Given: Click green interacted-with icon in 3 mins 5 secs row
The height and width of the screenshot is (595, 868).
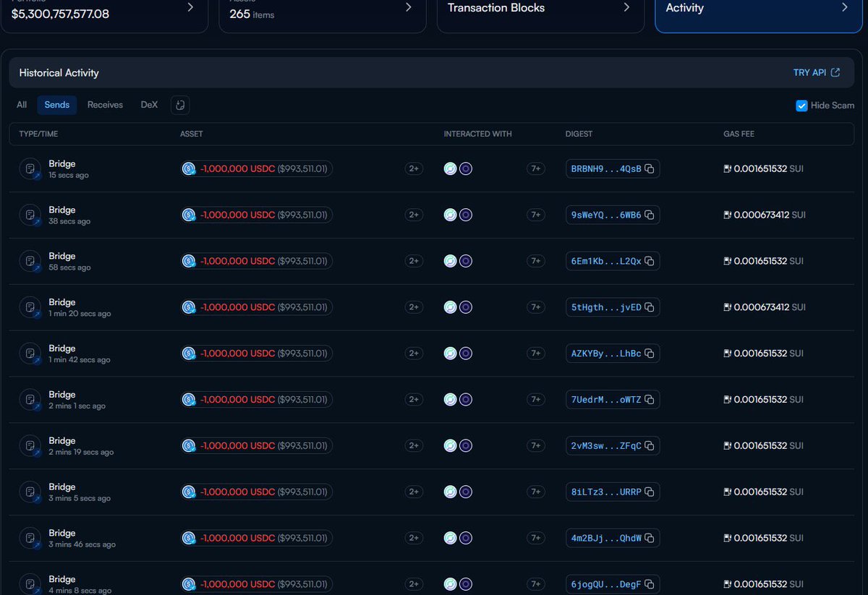Looking at the screenshot, I should pos(450,492).
